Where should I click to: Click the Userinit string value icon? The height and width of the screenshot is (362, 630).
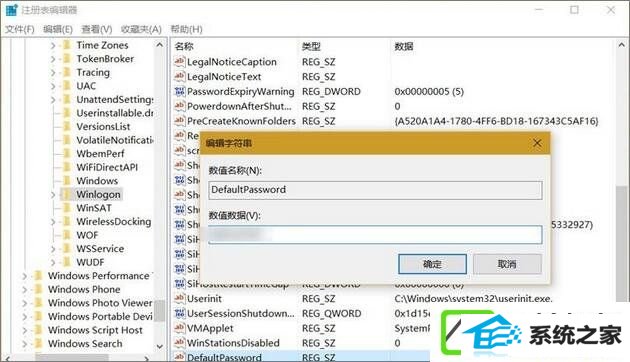[179, 299]
